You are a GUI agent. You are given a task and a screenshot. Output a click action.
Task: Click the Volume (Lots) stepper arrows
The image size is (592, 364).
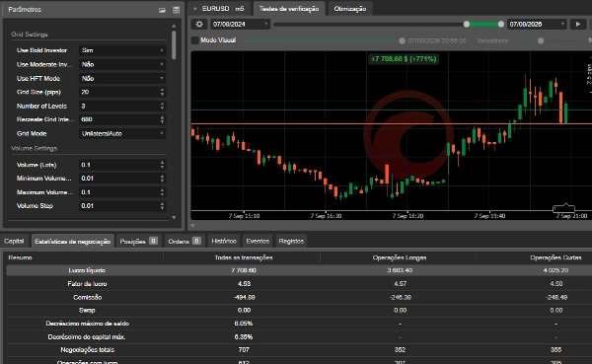(162, 165)
